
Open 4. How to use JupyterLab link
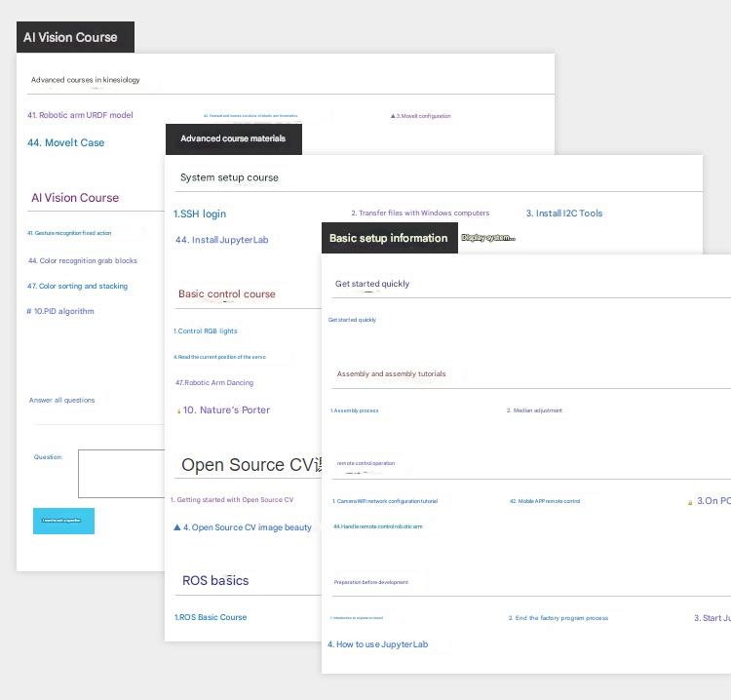click(x=377, y=644)
